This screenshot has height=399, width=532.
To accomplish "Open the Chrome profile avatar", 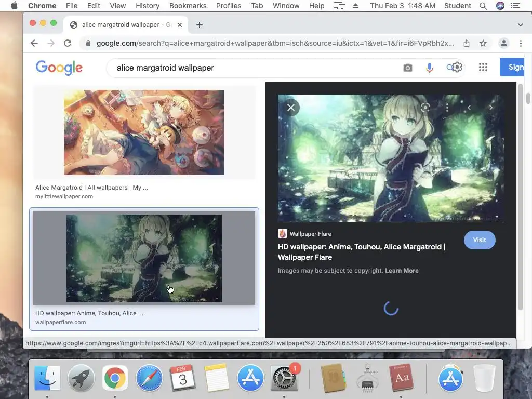I will [504, 43].
